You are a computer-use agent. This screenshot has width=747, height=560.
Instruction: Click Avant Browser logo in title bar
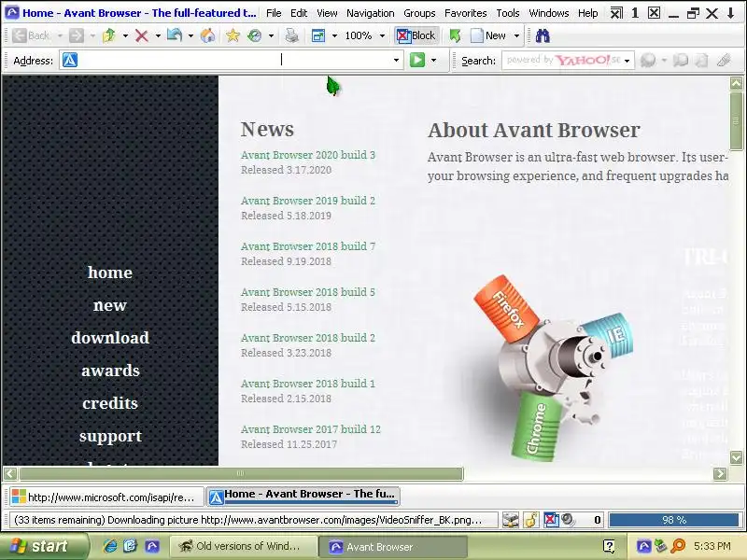click(x=11, y=12)
